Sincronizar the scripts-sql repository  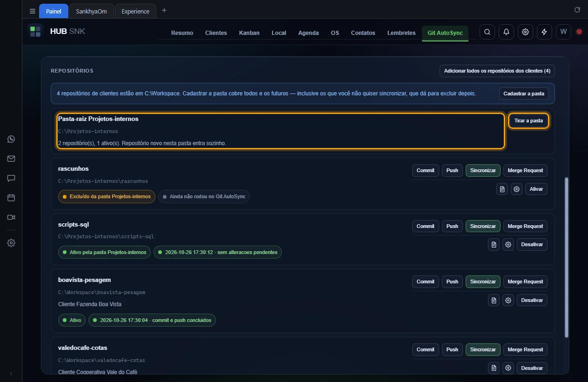[483, 226]
